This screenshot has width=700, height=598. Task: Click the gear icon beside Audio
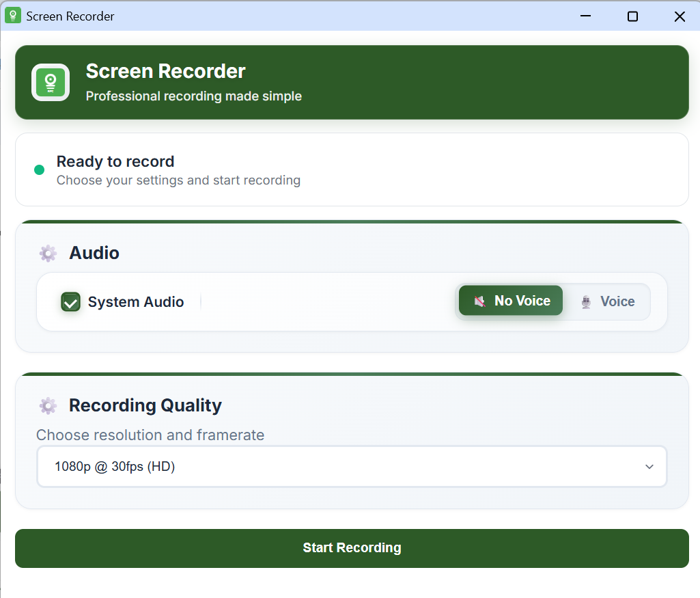coord(48,253)
